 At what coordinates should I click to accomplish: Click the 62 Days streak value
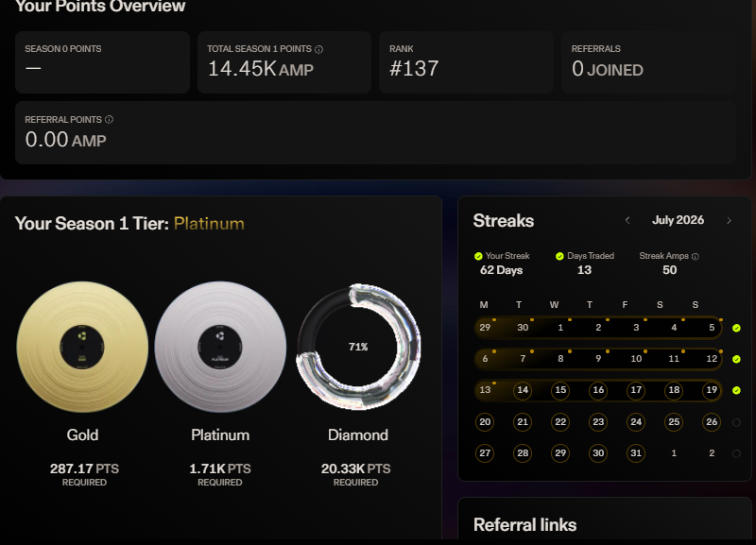pos(502,270)
